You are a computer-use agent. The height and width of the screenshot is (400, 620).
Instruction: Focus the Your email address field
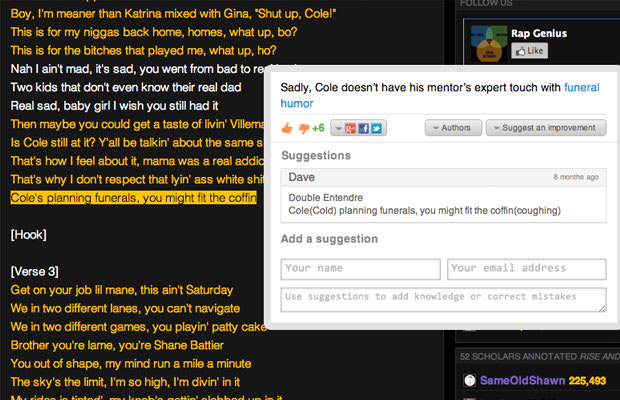[527, 269]
